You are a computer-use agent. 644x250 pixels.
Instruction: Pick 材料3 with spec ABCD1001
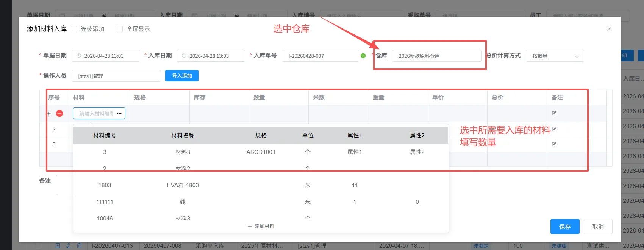point(183,152)
